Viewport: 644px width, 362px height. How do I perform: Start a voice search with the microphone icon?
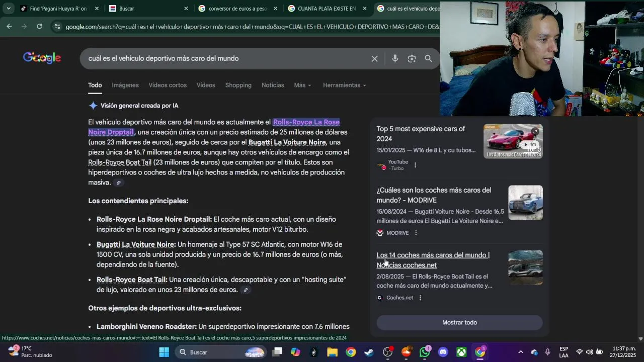pyautogui.click(x=395, y=59)
